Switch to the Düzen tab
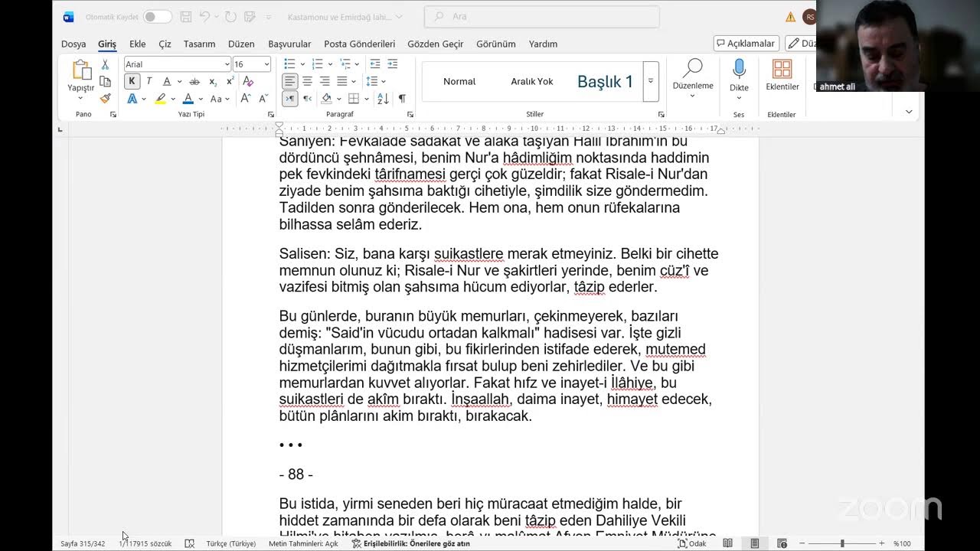980x551 pixels. pos(241,44)
